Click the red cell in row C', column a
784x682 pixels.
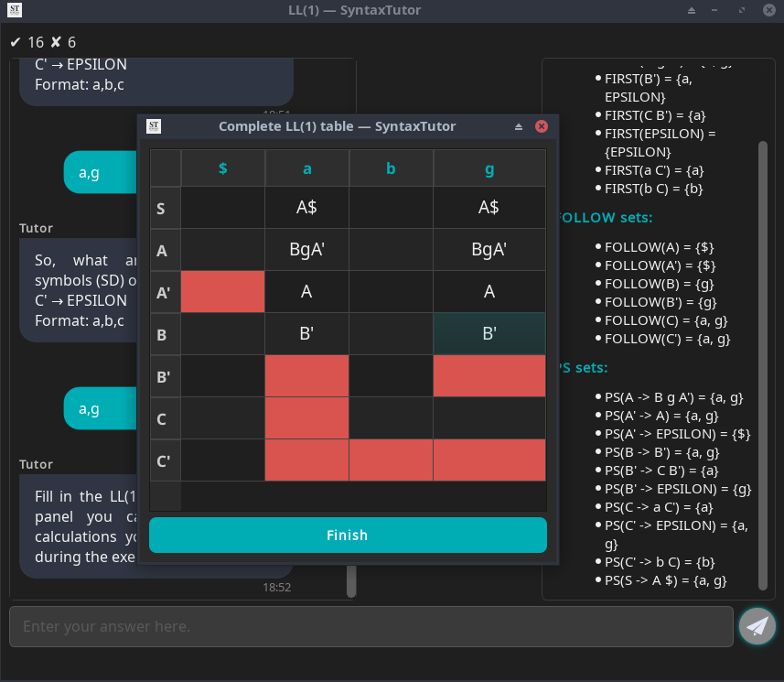coord(307,460)
